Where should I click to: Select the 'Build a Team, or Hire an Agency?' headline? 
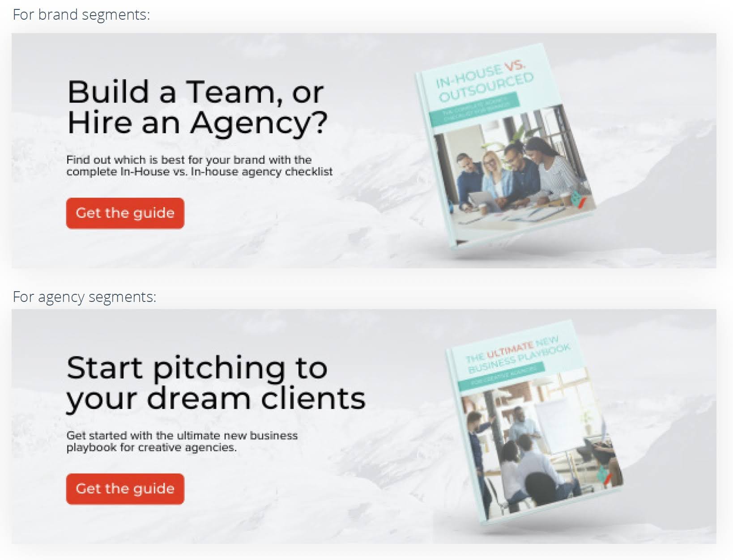pyautogui.click(x=197, y=107)
